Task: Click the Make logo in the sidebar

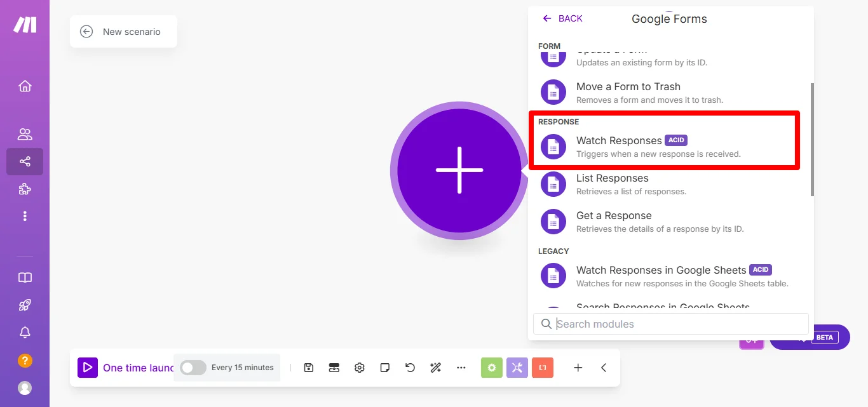Action: [x=25, y=25]
